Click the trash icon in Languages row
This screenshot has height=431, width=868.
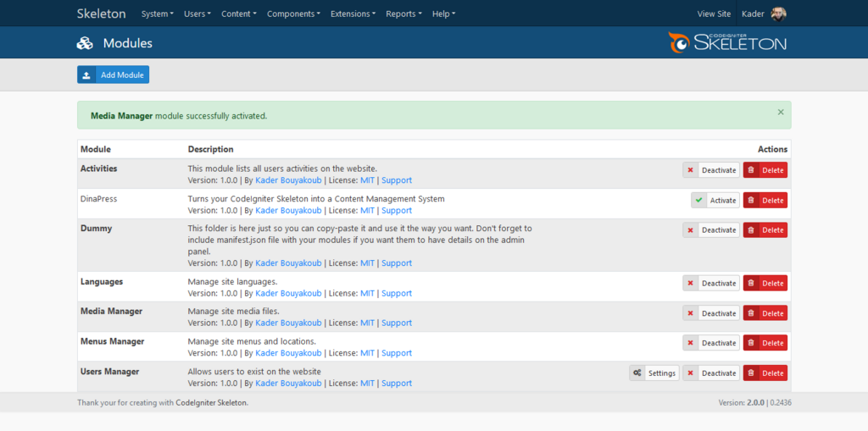click(x=751, y=284)
